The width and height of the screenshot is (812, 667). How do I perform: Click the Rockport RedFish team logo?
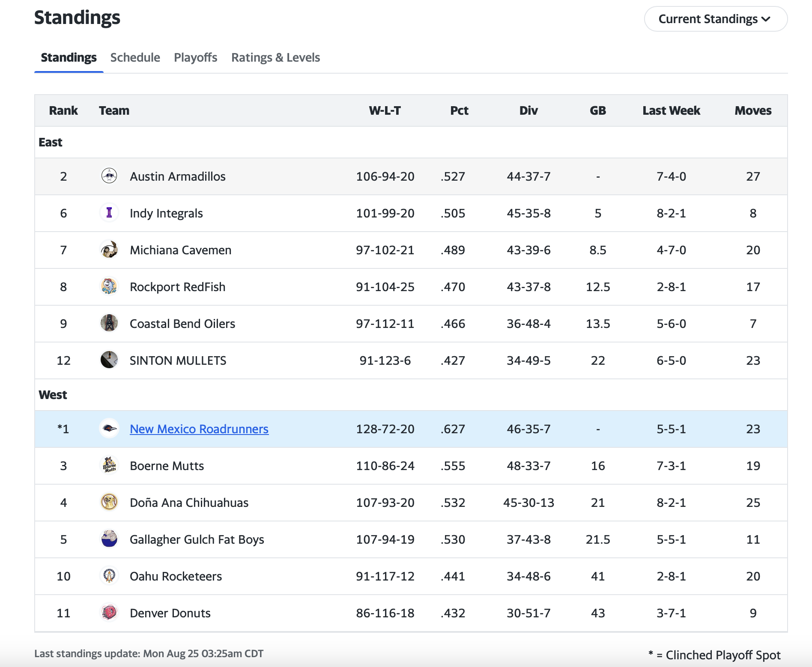point(109,286)
